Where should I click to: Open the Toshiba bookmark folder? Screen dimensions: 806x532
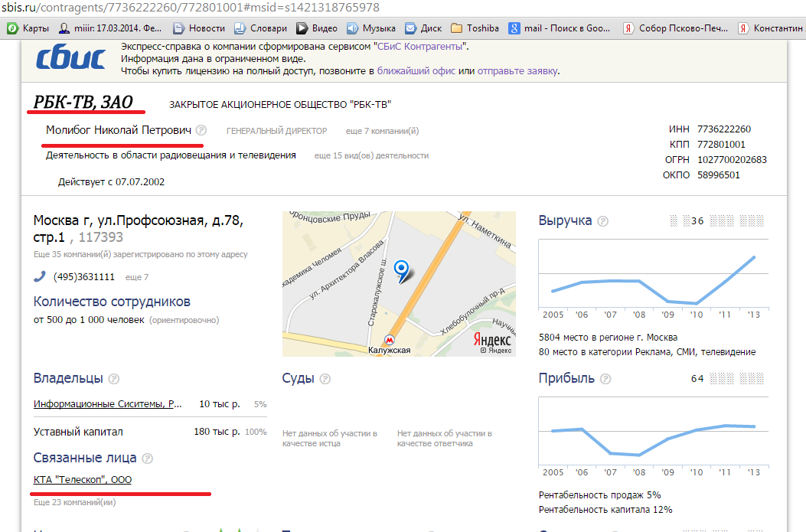[475, 28]
